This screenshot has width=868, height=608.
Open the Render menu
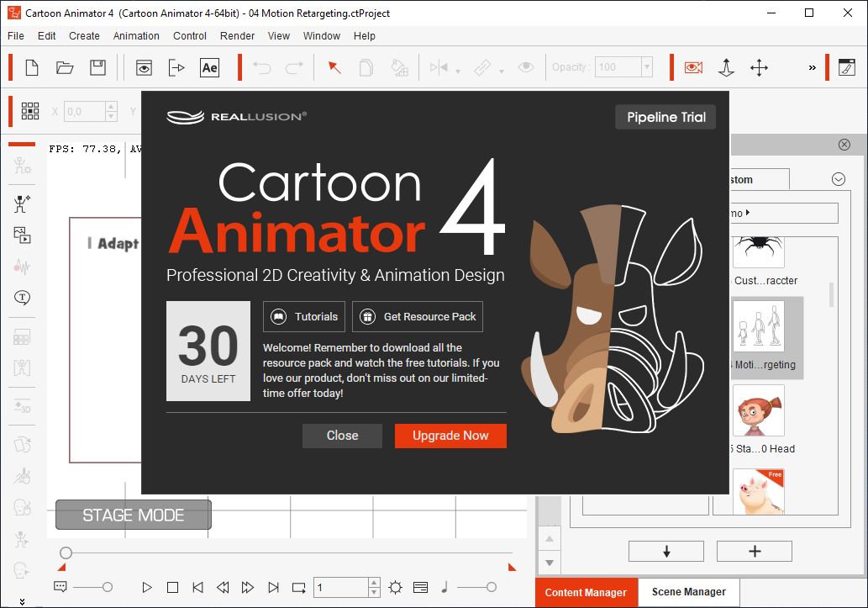[x=238, y=35]
